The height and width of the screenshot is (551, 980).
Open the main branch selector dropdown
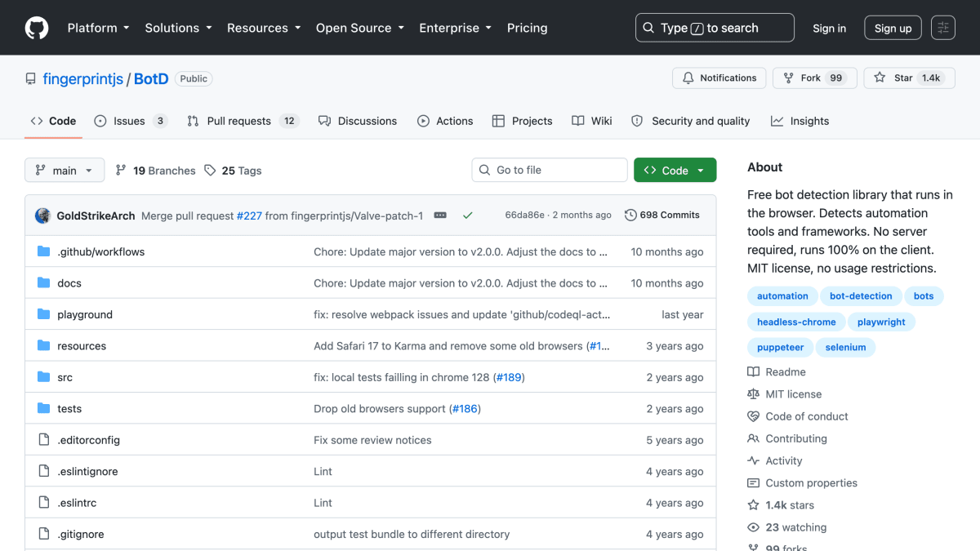click(65, 171)
